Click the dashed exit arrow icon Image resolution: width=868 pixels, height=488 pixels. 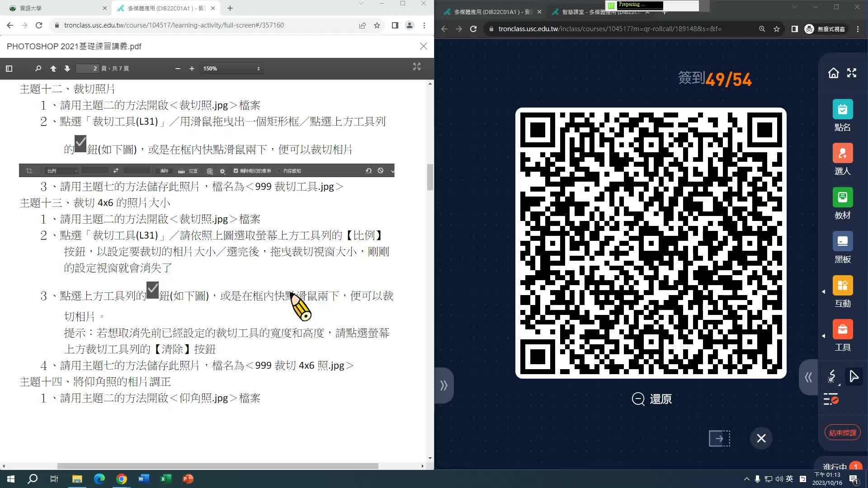click(719, 438)
